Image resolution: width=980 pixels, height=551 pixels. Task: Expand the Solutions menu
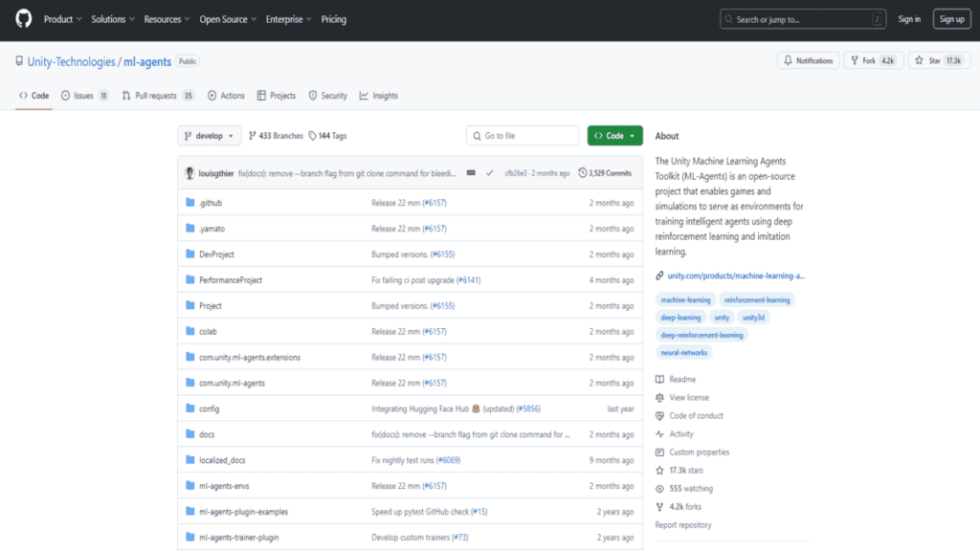click(113, 19)
